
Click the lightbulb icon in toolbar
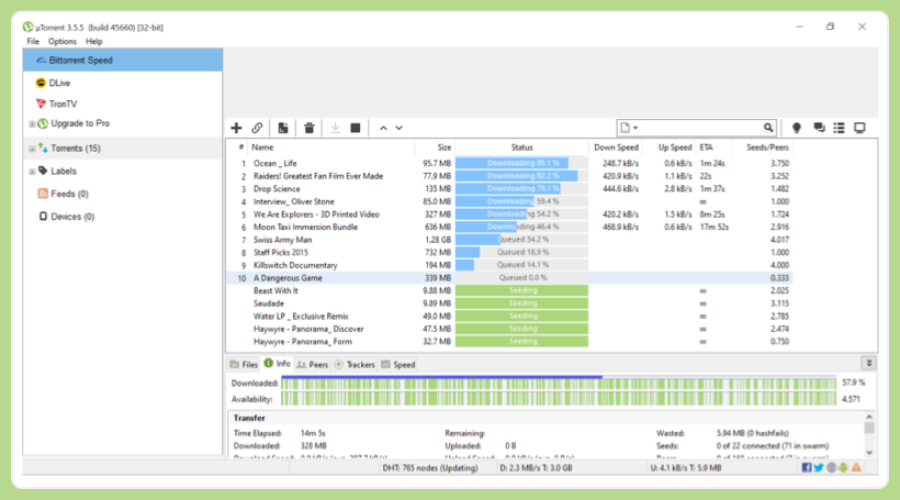[796, 127]
